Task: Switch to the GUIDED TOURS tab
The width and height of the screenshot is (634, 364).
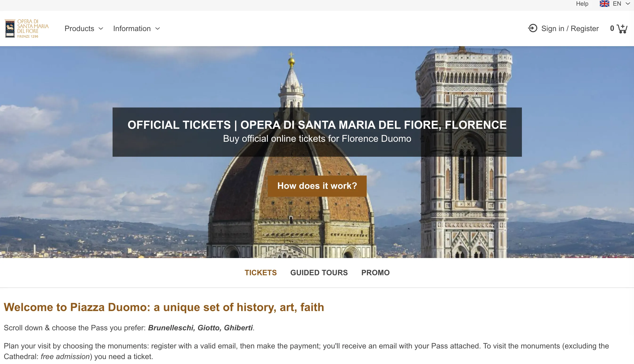Action: [319, 272]
